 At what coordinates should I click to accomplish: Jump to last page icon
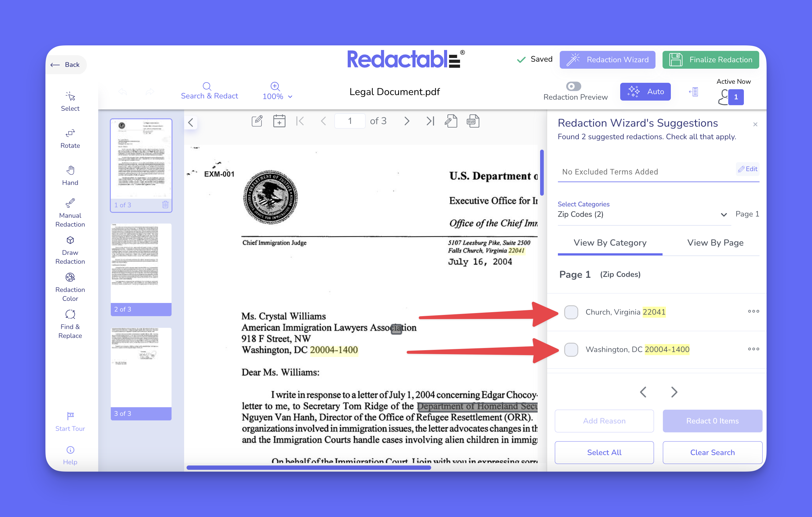coord(430,121)
